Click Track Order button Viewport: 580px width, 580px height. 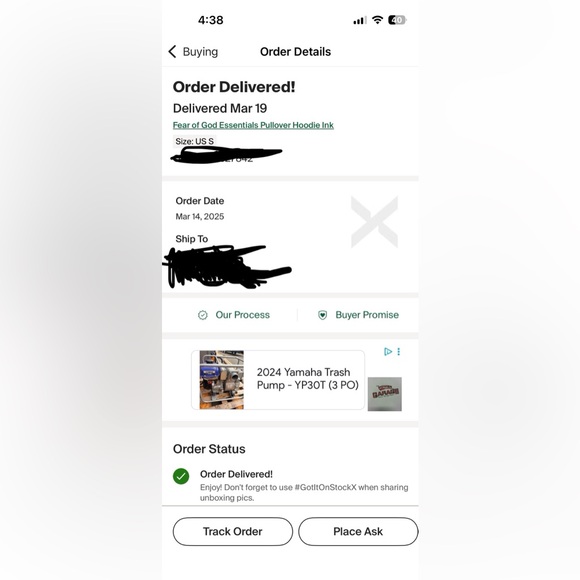point(233,532)
